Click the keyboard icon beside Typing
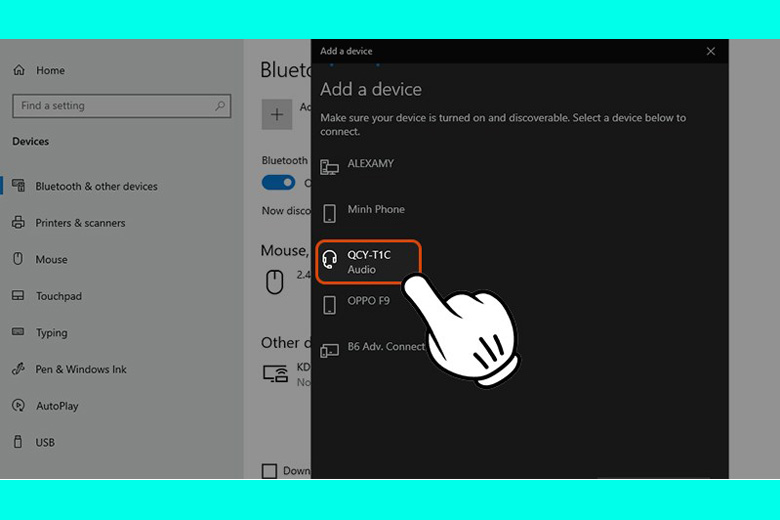This screenshot has width=780, height=520. 18,331
